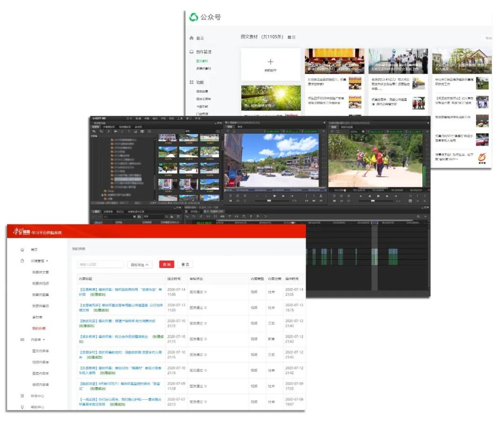This screenshot has width=504, height=425.
Task: Close the source monitor panel in U-EDIT
Action: pos(324,122)
